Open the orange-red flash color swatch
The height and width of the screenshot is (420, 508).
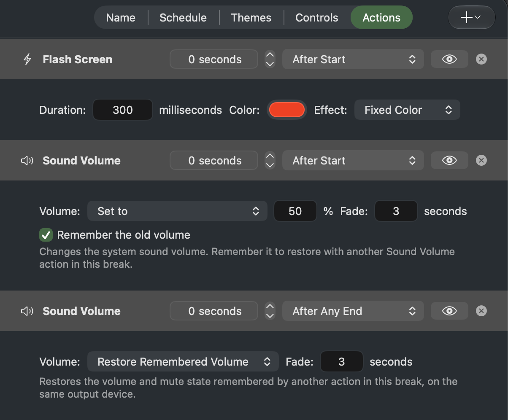click(x=287, y=110)
